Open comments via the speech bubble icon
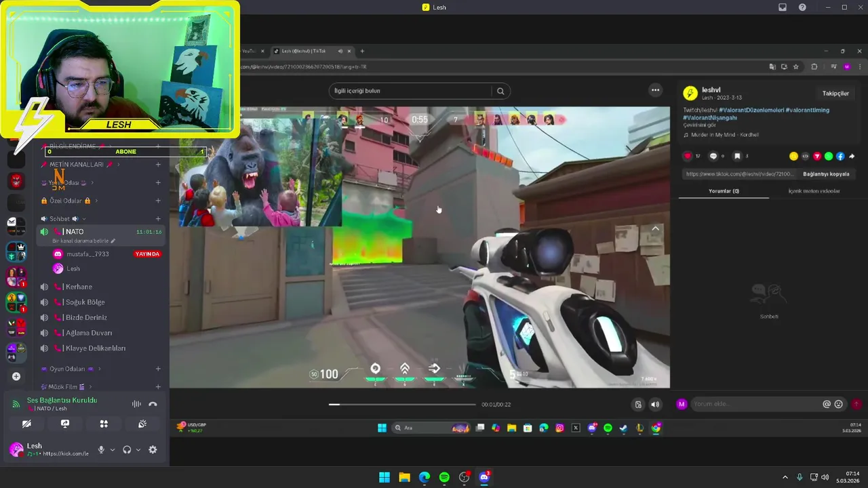Viewport: 868px width, 488px height. (x=713, y=156)
